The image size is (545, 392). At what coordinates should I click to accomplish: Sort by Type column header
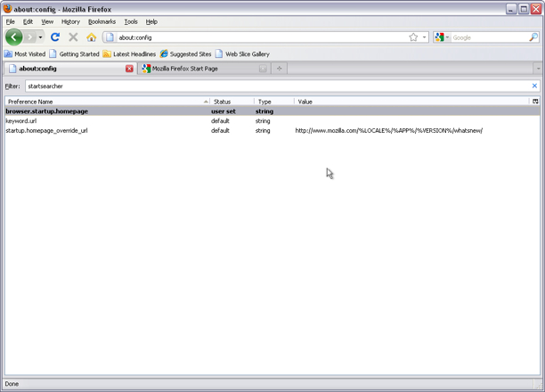click(274, 102)
